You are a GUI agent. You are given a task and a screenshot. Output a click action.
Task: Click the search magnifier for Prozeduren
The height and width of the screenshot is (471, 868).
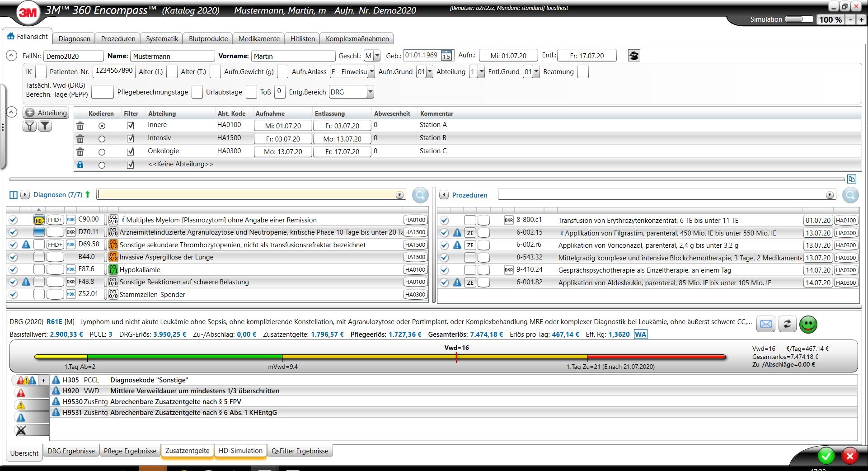pos(850,195)
